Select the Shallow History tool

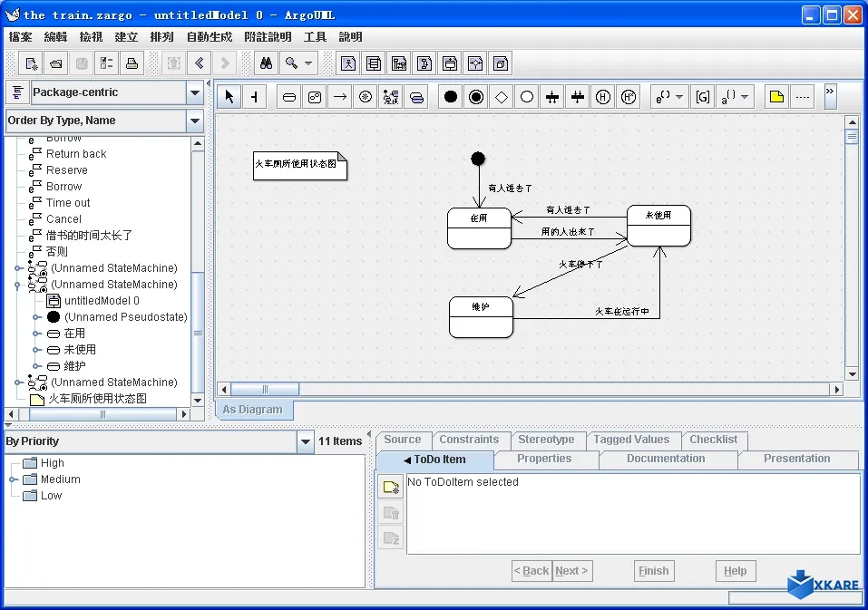[x=603, y=97]
